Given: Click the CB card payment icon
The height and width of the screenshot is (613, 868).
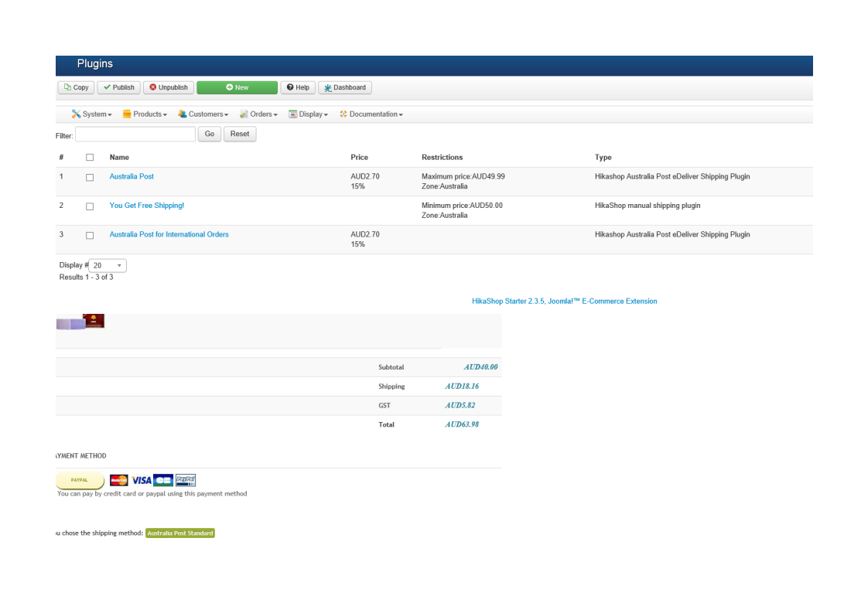Looking at the screenshot, I should tap(163, 480).
